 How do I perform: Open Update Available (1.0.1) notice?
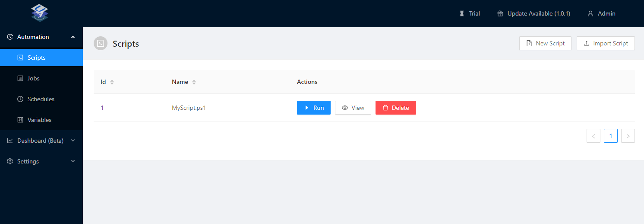(x=534, y=13)
